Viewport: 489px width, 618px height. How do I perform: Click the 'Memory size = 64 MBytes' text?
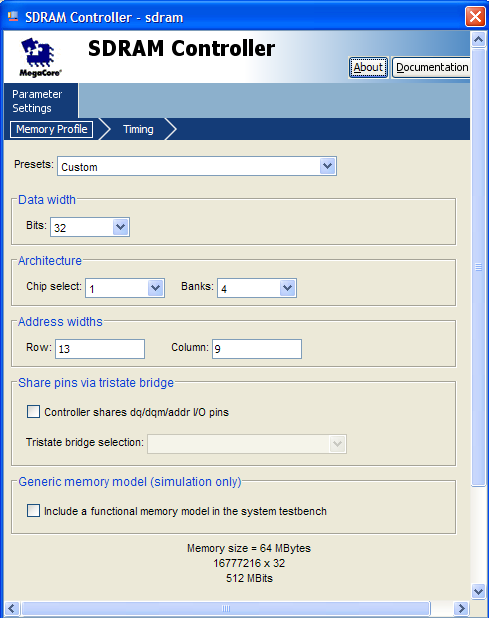[249, 548]
